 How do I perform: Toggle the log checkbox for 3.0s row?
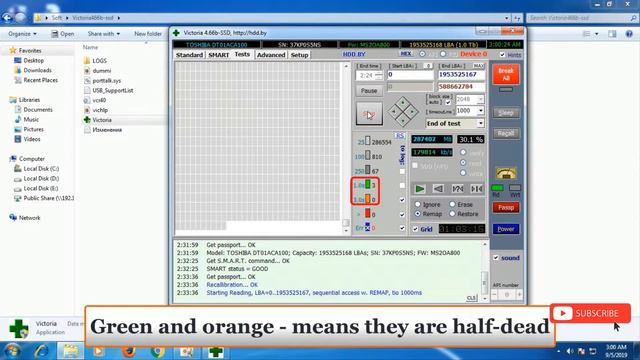[402, 200]
